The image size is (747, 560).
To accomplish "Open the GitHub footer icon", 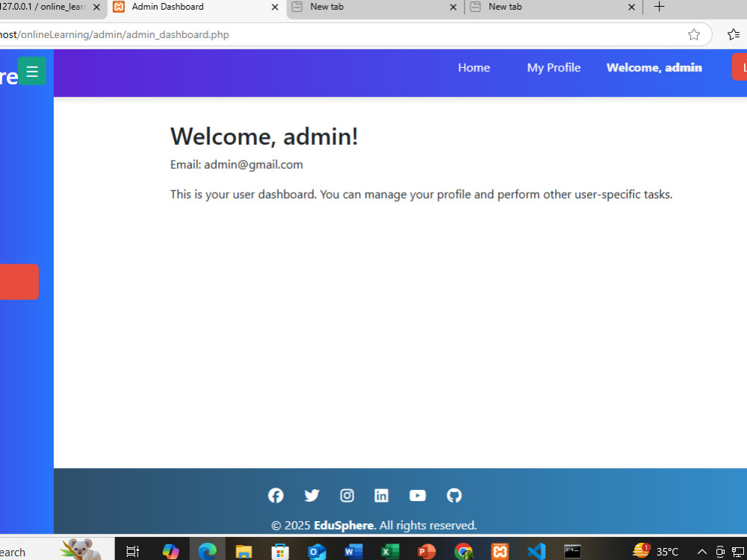I will 454,496.
